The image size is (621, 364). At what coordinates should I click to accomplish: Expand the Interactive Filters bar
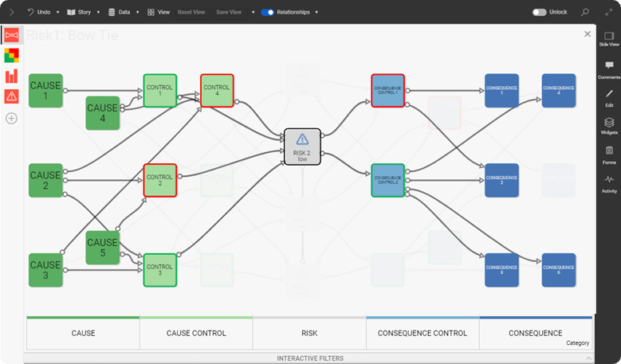(x=310, y=358)
